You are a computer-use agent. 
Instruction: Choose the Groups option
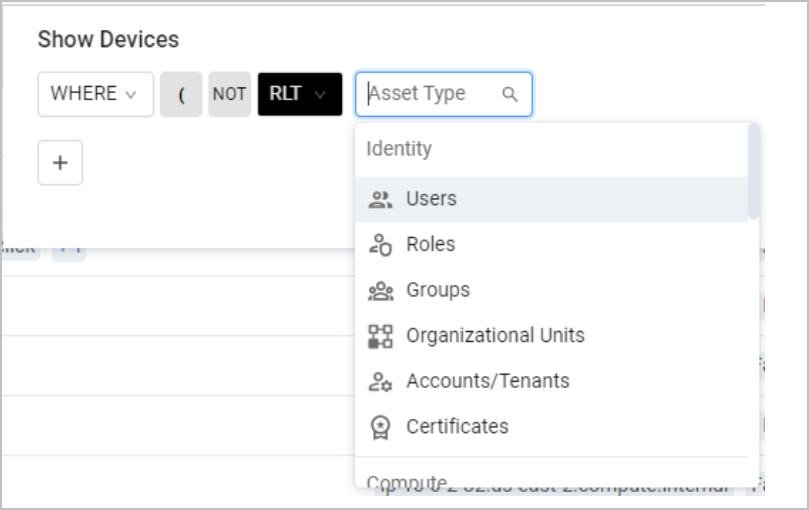point(438,290)
